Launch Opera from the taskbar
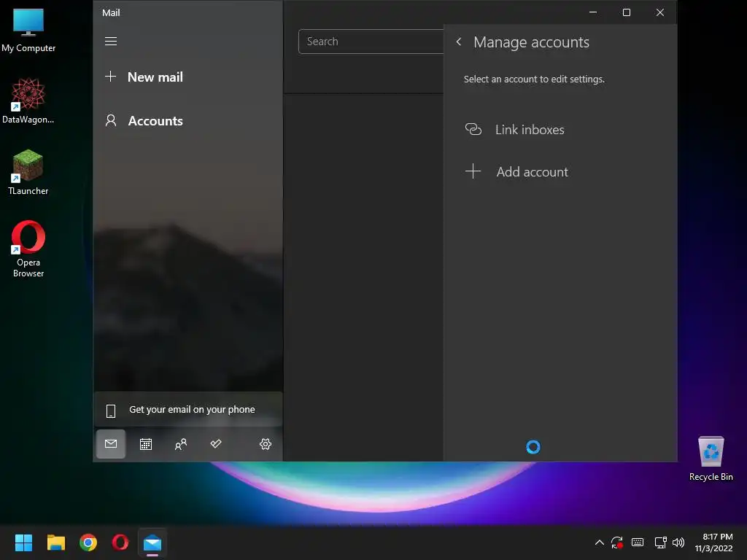Screen dimensions: 747x560 (x=120, y=542)
